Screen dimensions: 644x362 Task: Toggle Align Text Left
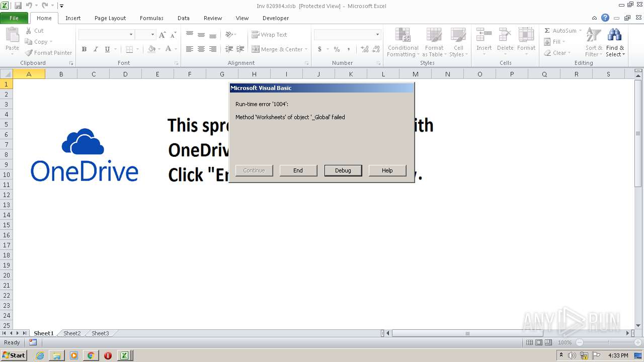coord(190,49)
